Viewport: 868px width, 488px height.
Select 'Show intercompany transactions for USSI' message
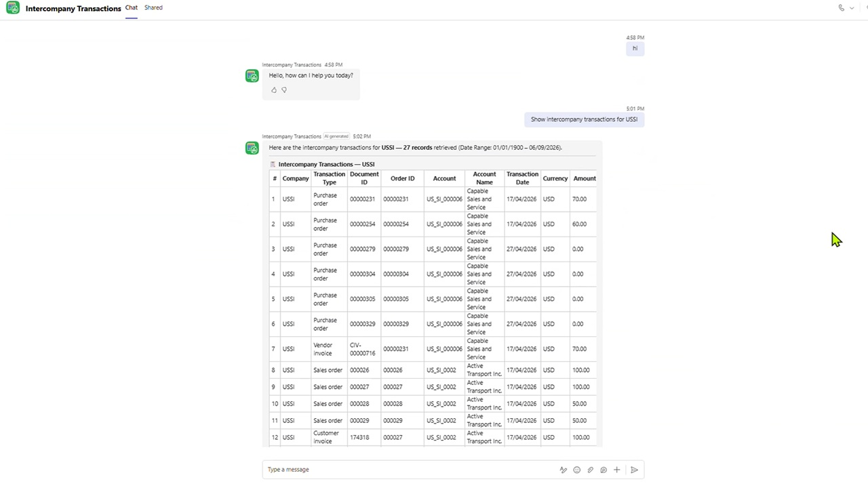[584, 119]
